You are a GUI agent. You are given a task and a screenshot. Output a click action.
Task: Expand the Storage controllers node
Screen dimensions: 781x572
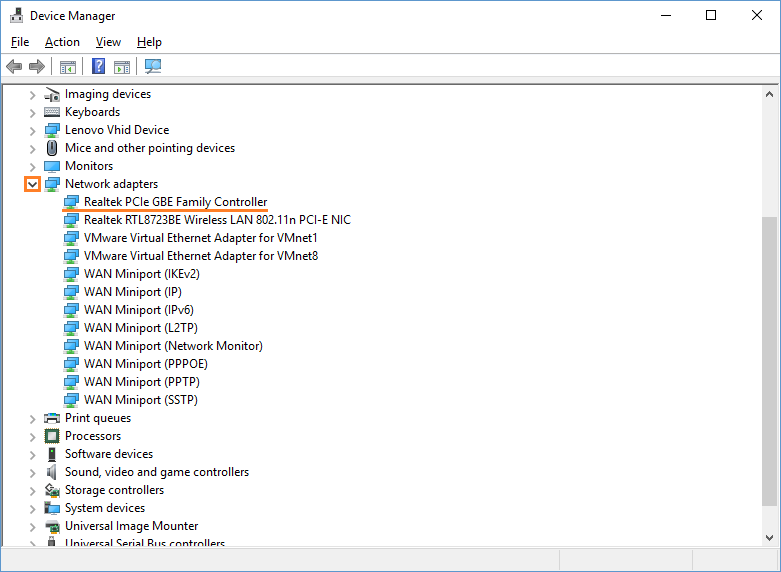(x=32, y=491)
